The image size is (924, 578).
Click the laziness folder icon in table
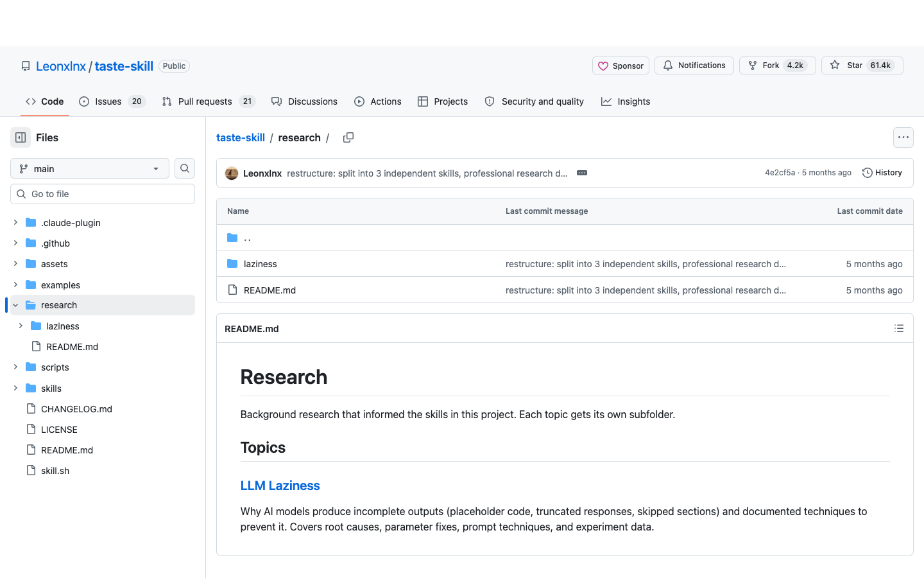pyautogui.click(x=232, y=264)
